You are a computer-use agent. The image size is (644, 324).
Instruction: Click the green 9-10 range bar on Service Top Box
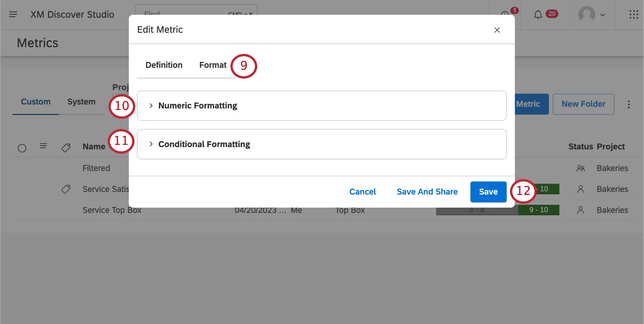(539, 210)
